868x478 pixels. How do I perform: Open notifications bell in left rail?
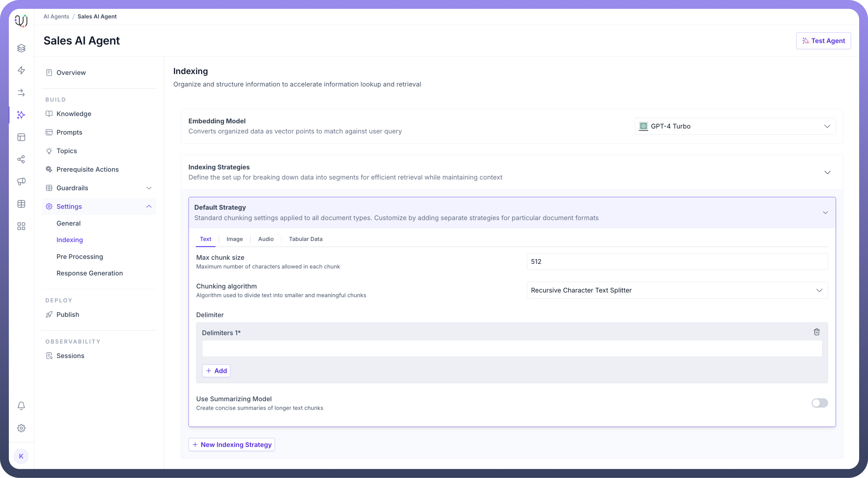tap(21, 406)
